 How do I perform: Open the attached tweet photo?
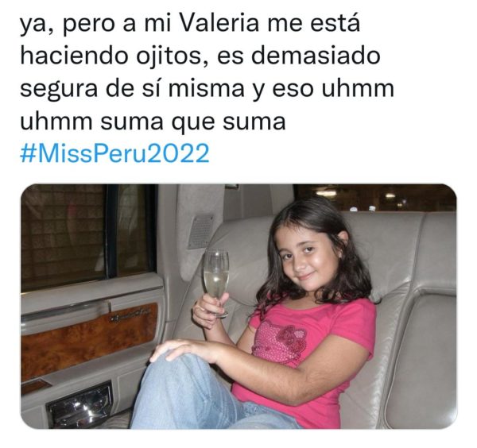coord(238,306)
